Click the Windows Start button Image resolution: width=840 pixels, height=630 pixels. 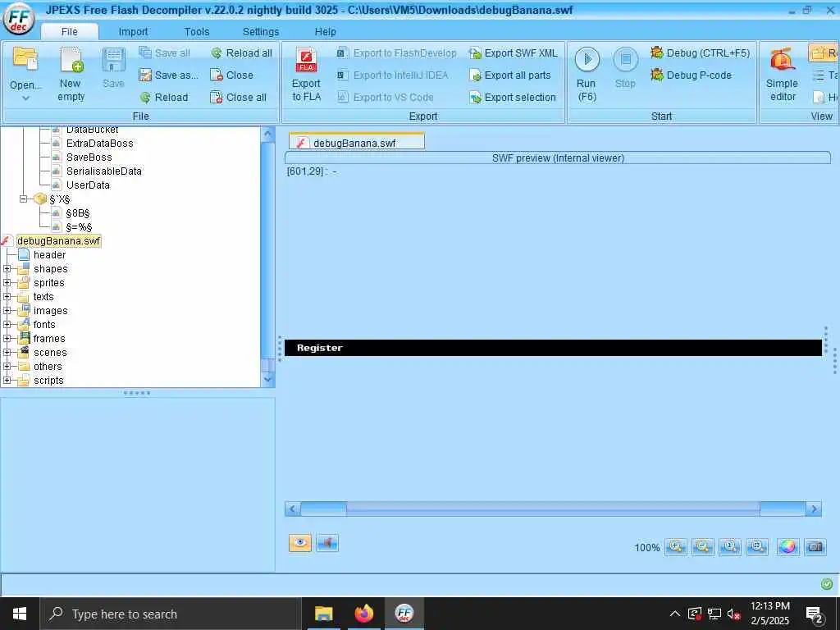pyautogui.click(x=20, y=614)
